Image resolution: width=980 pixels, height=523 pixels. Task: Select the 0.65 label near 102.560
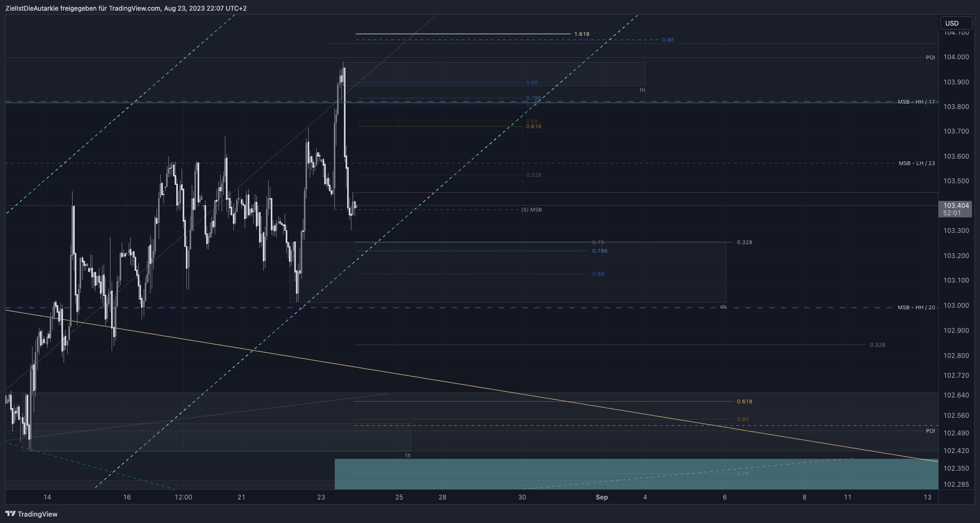[x=743, y=419]
